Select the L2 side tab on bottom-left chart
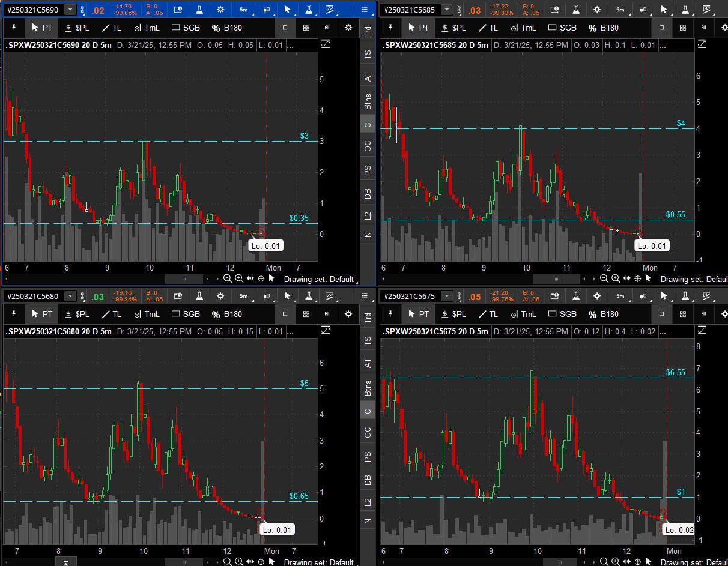 (x=368, y=501)
